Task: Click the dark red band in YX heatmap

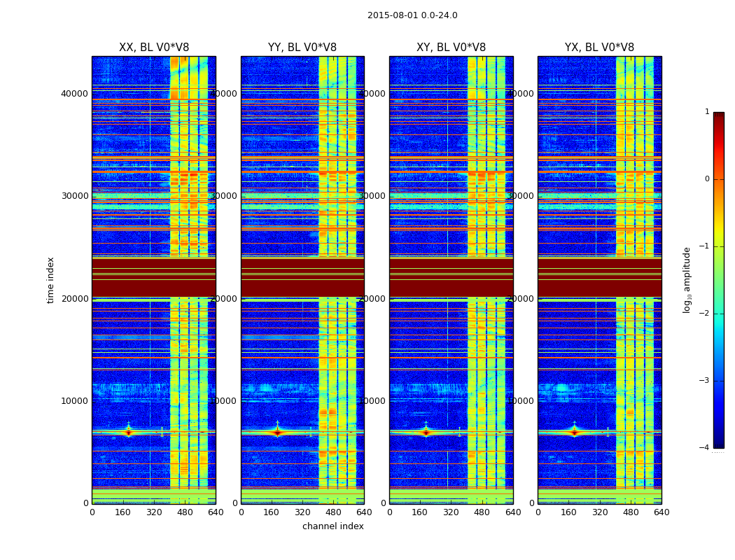Action: (x=599, y=277)
